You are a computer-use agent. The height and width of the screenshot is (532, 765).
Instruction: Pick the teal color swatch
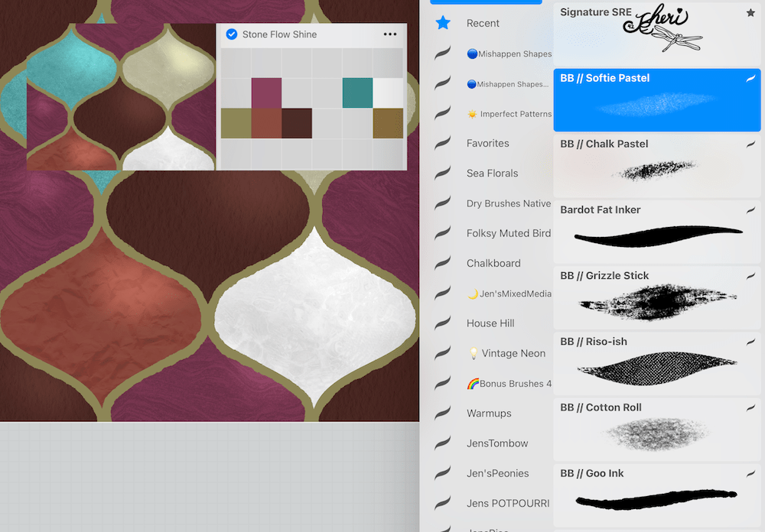pyautogui.click(x=357, y=92)
